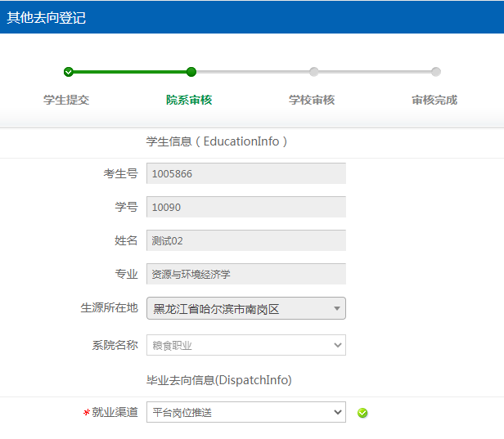Open the 就业渠道 dropdown showing 平台岗位推送
The height and width of the screenshot is (439, 504).
tap(245, 413)
